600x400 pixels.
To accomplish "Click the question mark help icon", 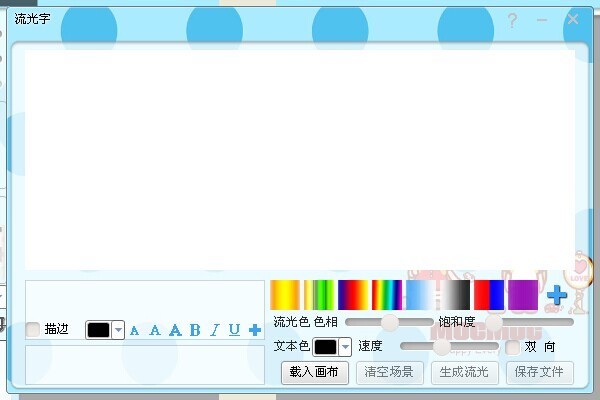I will [x=512, y=20].
